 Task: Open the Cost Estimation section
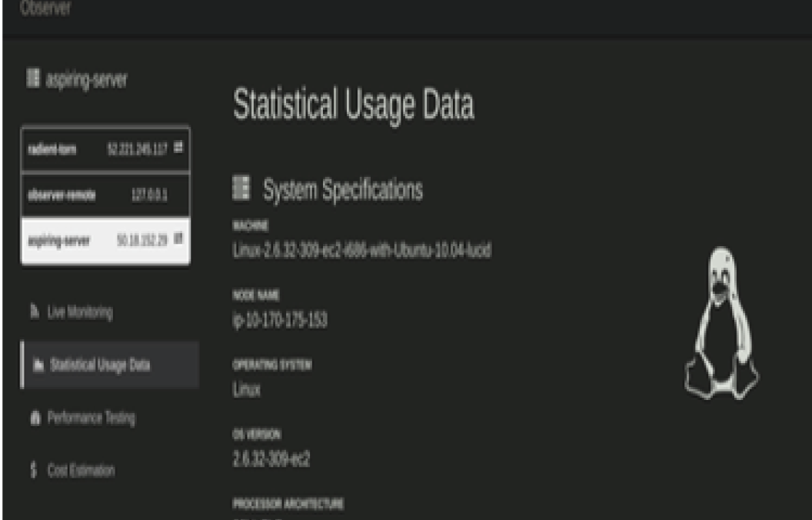81,470
